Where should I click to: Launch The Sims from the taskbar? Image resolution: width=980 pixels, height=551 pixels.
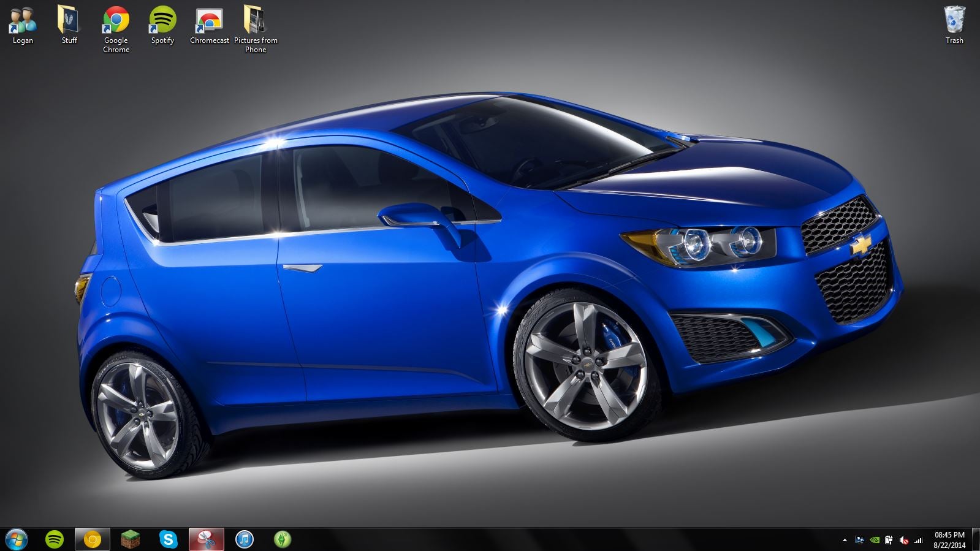click(282, 539)
